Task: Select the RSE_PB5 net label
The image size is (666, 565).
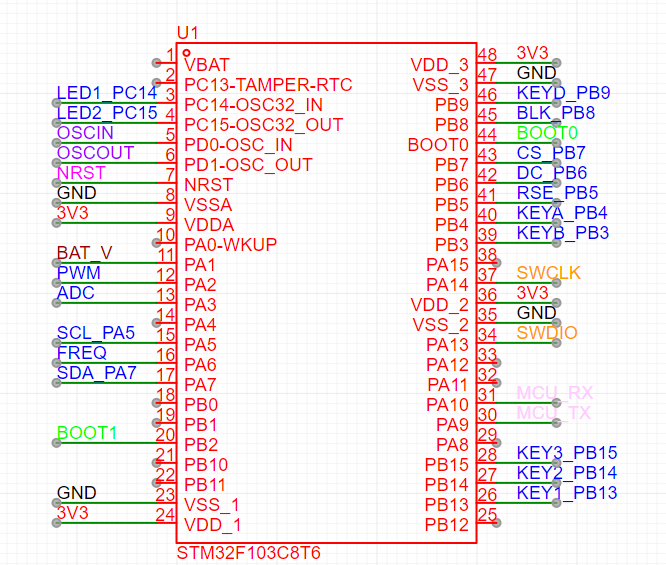Action: click(557, 193)
